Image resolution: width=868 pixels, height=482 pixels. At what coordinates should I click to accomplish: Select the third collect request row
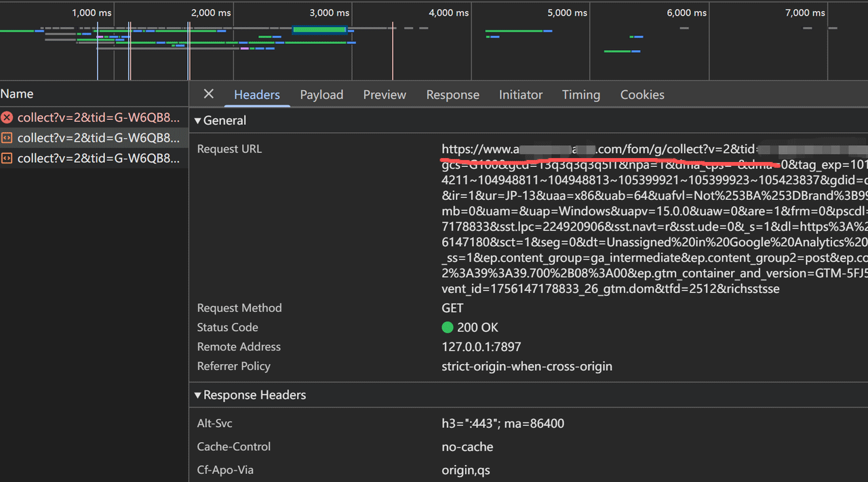click(98, 159)
